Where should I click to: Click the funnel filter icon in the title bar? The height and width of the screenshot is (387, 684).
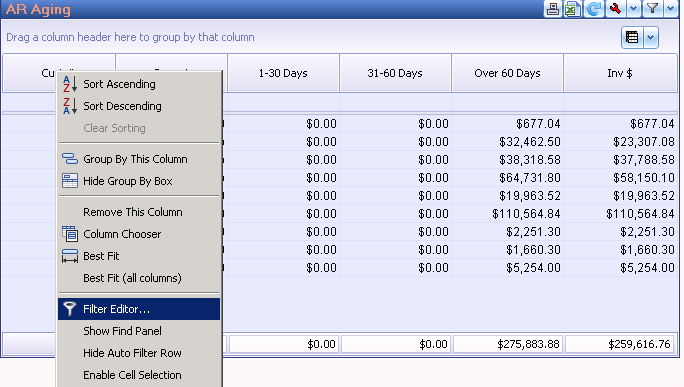[x=652, y=9]
